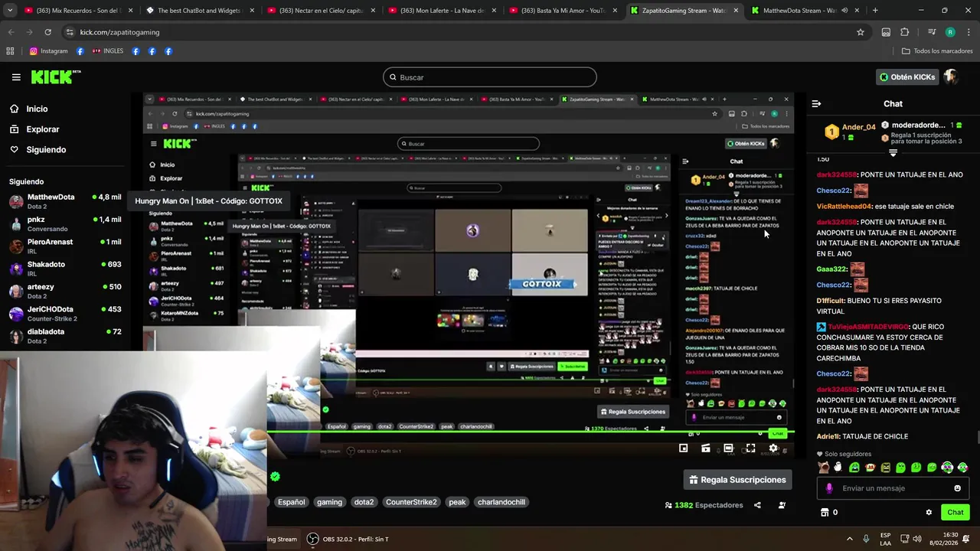
Task: Toggle fullscreen in the player
Action: coord(750,448)
